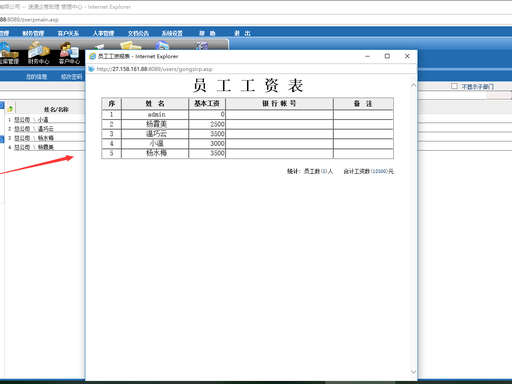Click the main window address bar zxerpmain.asp

(29, 20)
